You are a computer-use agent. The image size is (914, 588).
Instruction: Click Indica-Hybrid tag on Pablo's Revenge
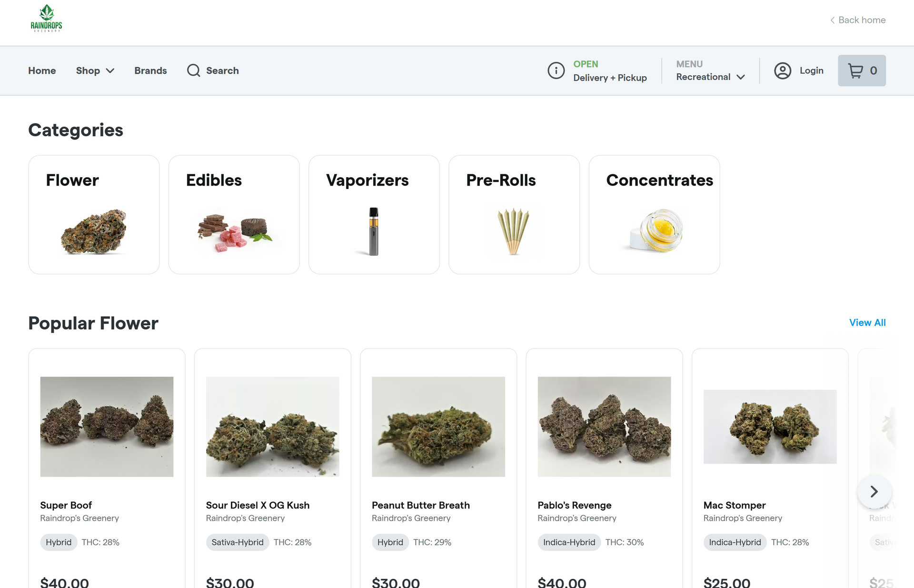coord(569,542)
